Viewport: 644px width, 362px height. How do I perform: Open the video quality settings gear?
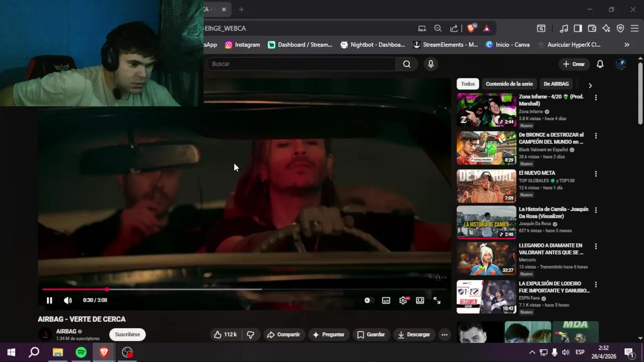[403, 300]
